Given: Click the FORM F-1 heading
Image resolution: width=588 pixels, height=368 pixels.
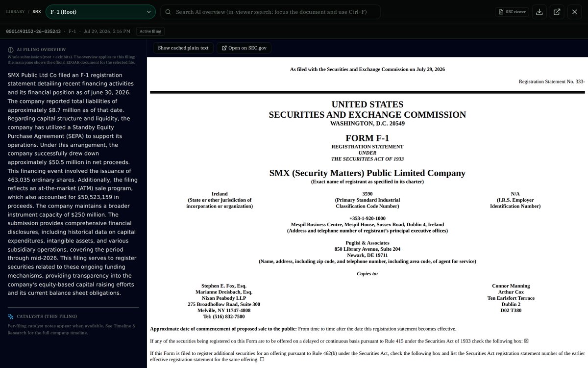Looking at the screenshot, I should tap(367, 138).
